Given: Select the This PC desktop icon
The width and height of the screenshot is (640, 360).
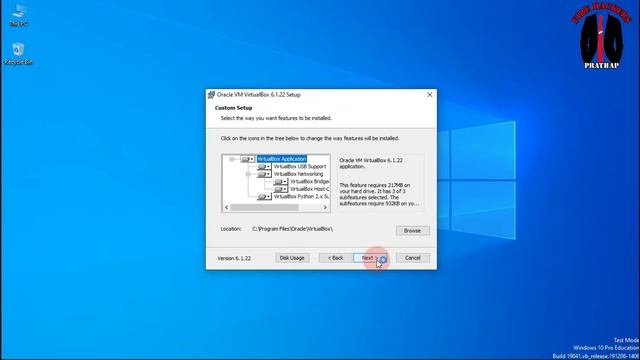Looking at the screenshot, I should (18, 16).
